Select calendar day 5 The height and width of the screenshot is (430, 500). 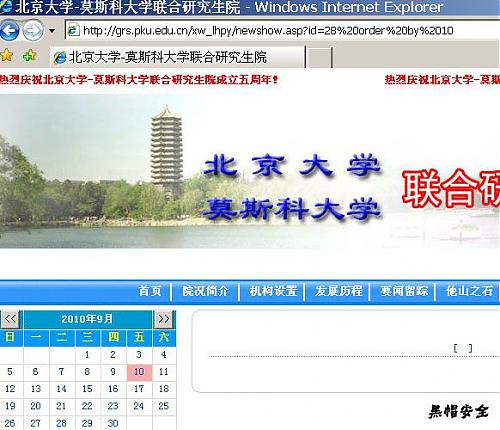point(10,372)
